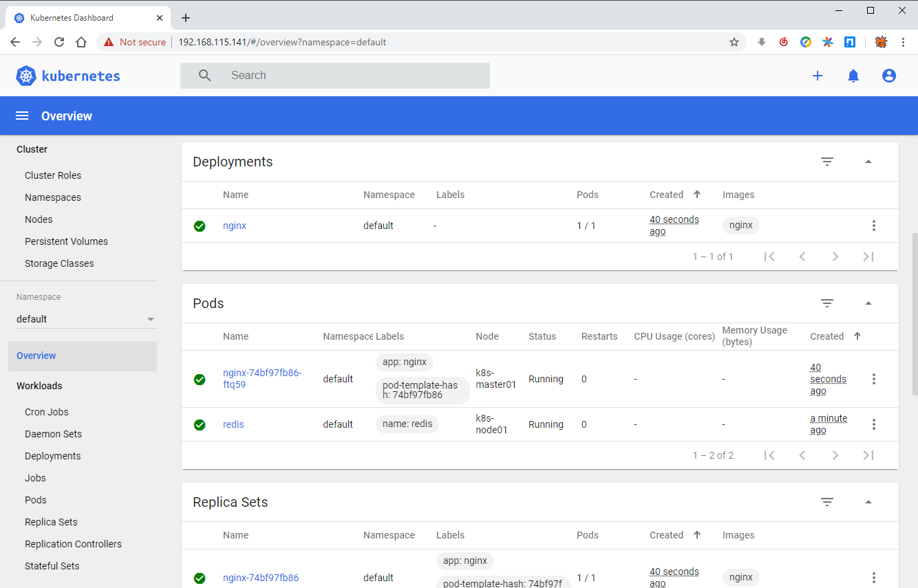Open Namespaces in the sidebar
This screenshot has width=918, height=588.
point(53,197)
